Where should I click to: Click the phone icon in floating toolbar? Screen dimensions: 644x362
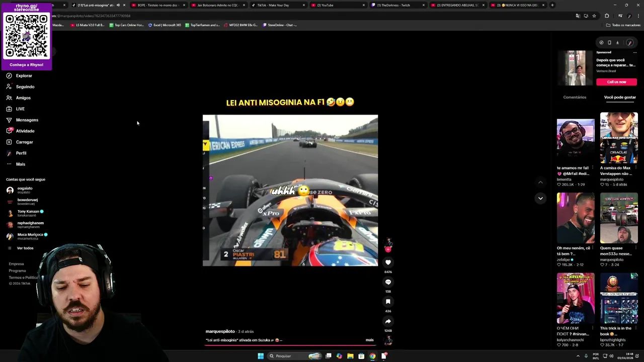point(609,43)
